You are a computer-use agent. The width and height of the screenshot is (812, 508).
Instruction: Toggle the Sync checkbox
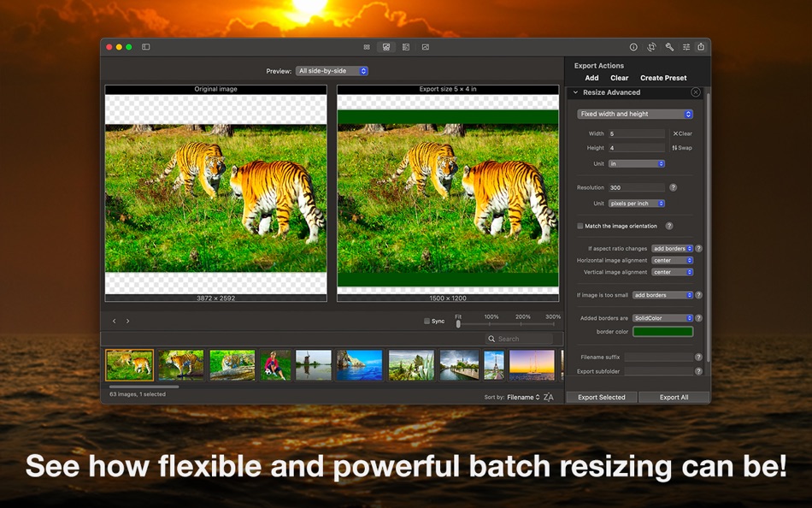pos(427,322)
